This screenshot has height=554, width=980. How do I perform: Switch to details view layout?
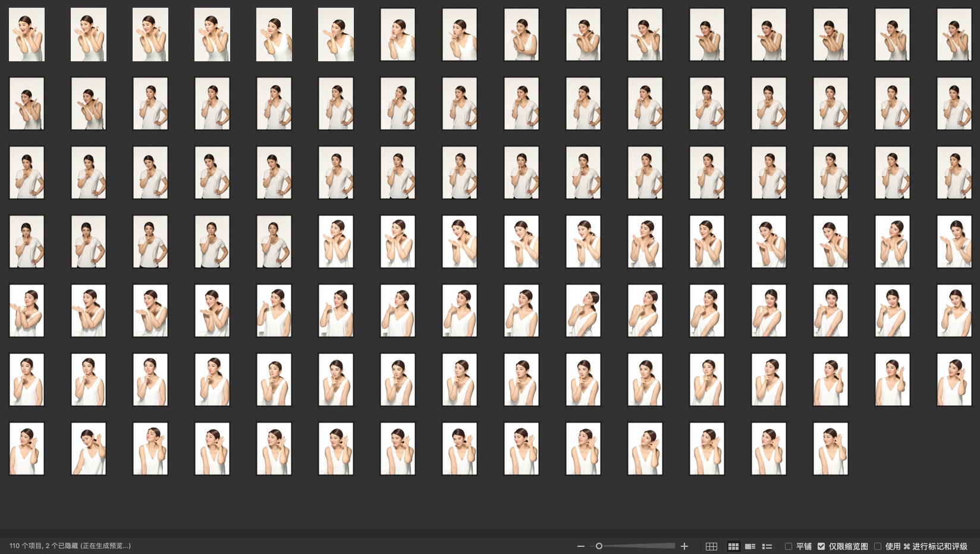pos(750,546)
